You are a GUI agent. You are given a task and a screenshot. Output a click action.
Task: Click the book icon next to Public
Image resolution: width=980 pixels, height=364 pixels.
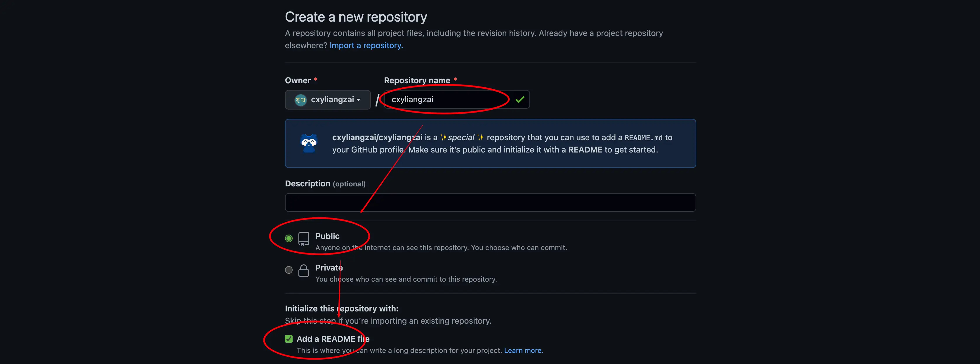[304, 239]
